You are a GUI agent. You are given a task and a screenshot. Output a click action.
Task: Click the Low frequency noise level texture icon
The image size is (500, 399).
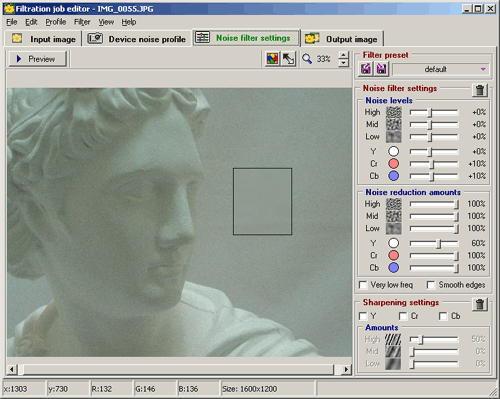[x=394, y=137]
